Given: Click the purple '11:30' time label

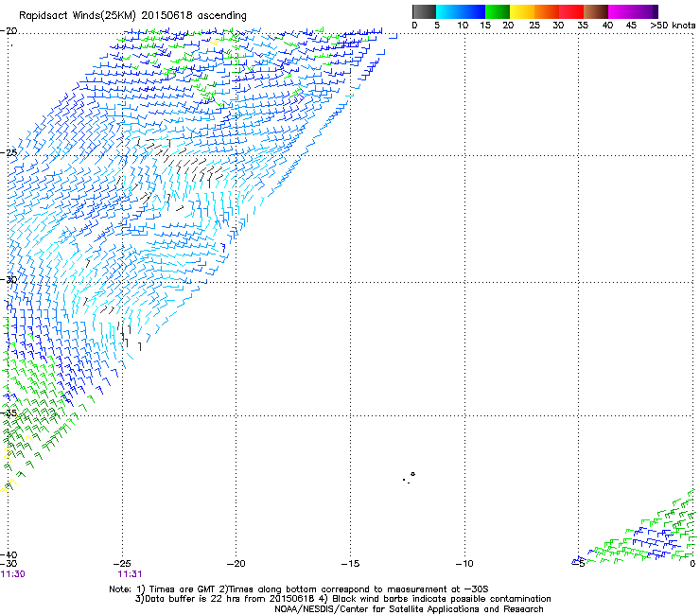Looking at the screenshot, I should point(13,574).
